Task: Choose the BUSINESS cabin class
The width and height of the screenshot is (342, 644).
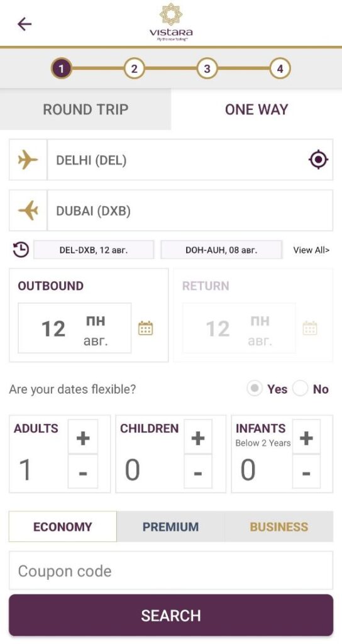Action: click(x=279, y=526)
